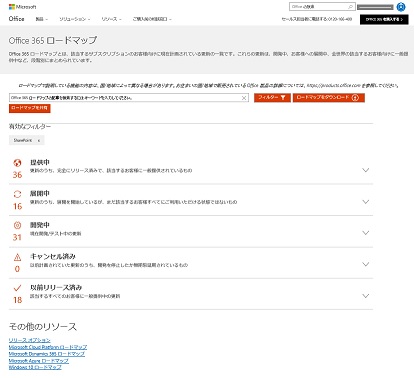
Task: Click the count 18 under 以前リリース済み
Action: (17, 300)
